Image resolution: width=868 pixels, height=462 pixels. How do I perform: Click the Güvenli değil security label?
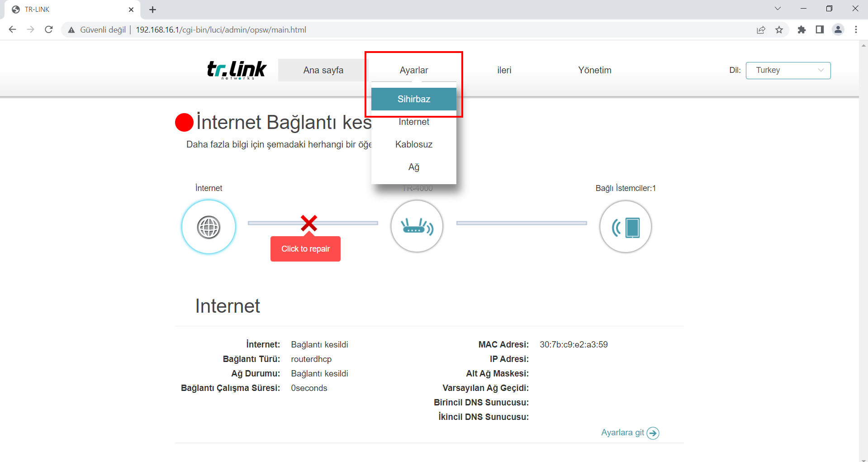click(103, 30)
